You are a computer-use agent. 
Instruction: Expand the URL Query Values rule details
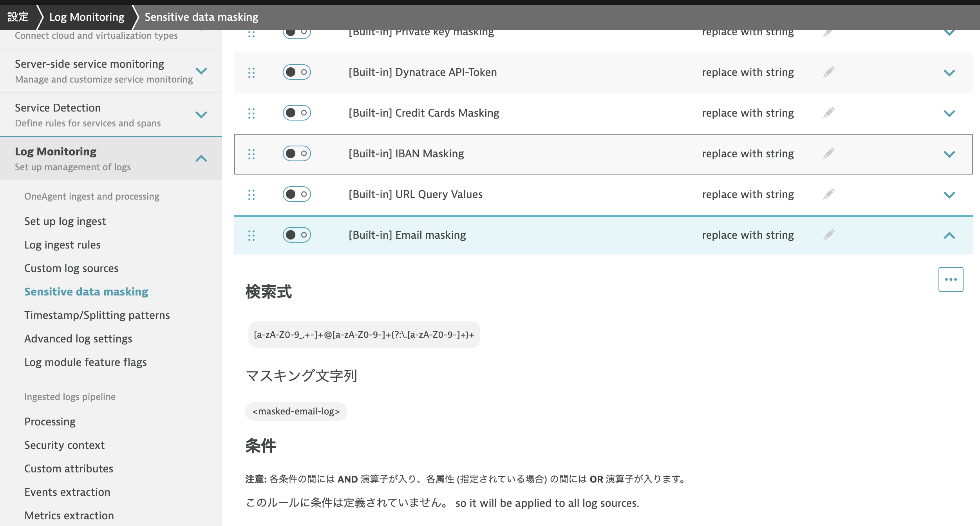click(949, 195)
